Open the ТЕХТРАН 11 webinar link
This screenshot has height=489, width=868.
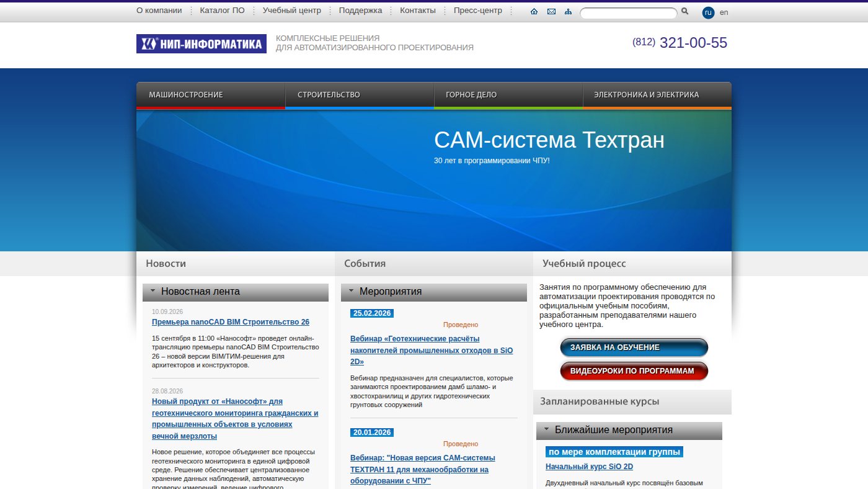pyautogui.click(x=423, y=469)
